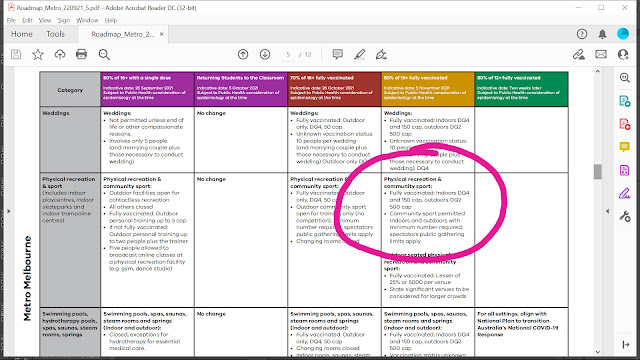Image resolution: width=640 pixels, height=360 pixels.
Task: Open the View menu
Action: coord(45,20)
